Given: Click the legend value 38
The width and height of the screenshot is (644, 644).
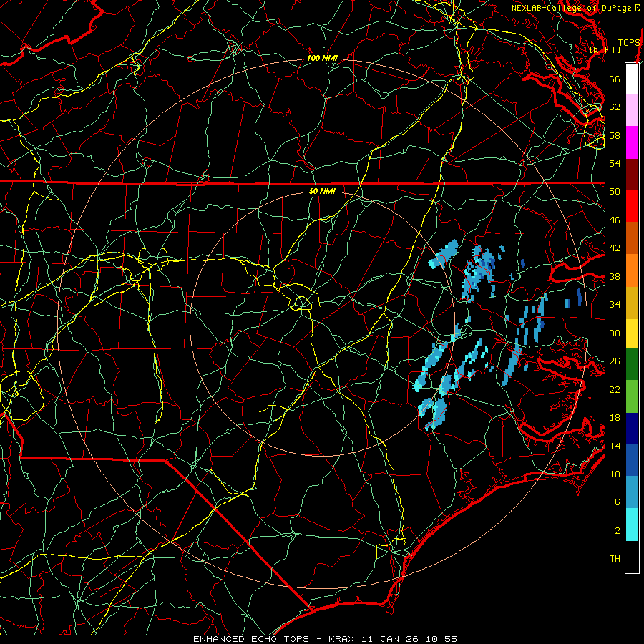Looking at the screenshot, I should pyautogui.click(x=615, y=276).
